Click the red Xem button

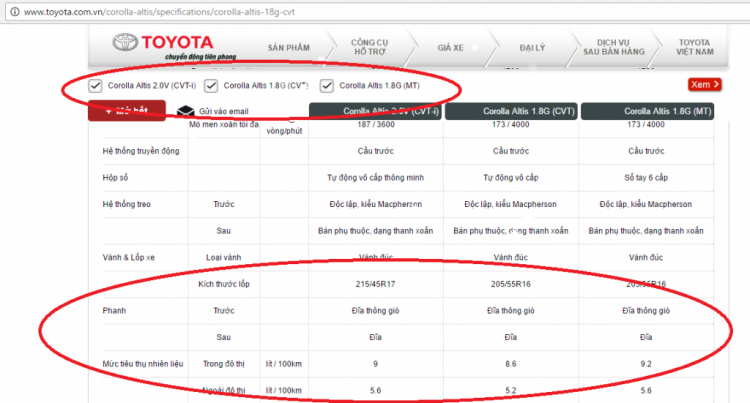click(x=705, y=85)
